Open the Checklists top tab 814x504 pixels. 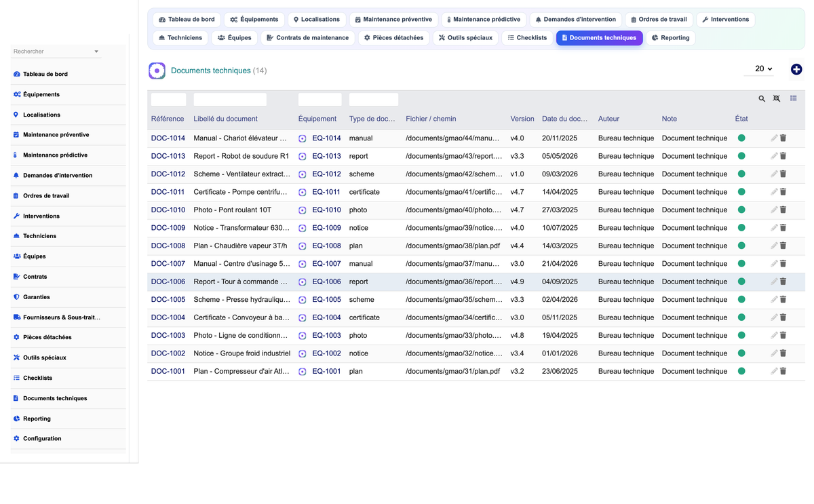pyautogui.click(x=527, y=38)
